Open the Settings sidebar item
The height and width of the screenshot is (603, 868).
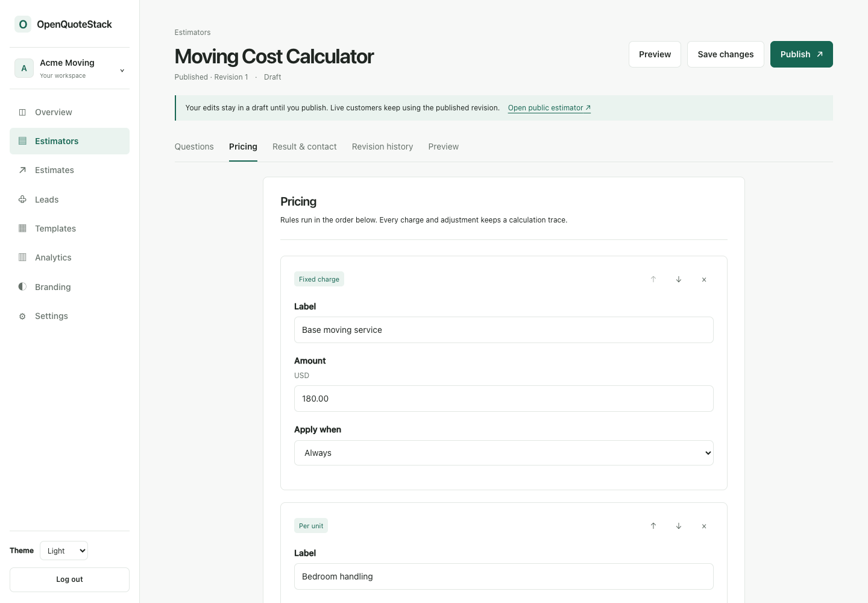pyautogui.click(x=69, y=316)
